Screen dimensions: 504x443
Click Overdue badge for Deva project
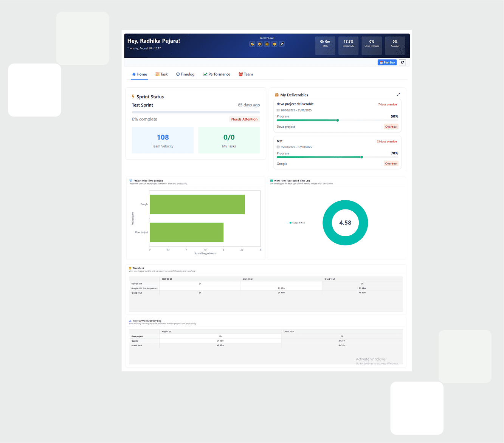pos(391,127)
